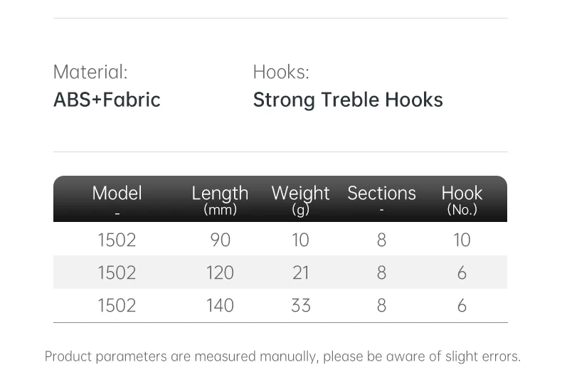Click the 21 weight value
Viewport: 562px width, 392px height.
coord(301,272)
